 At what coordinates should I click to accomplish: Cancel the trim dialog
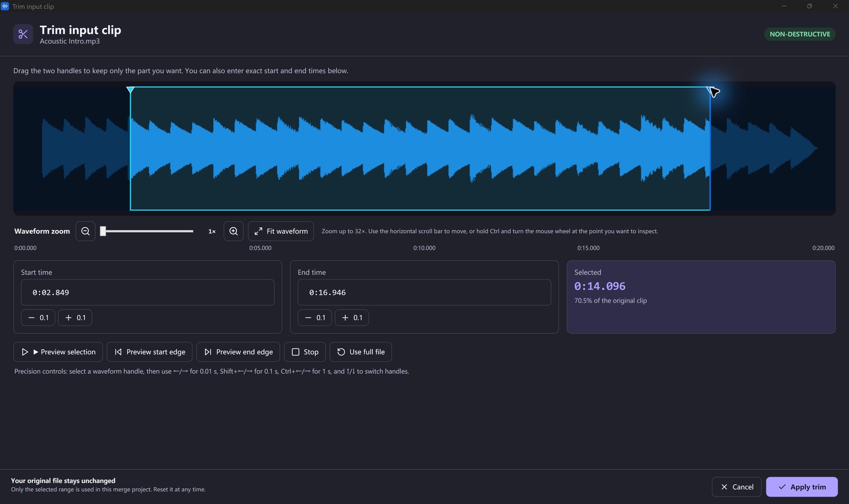point(737,487)
